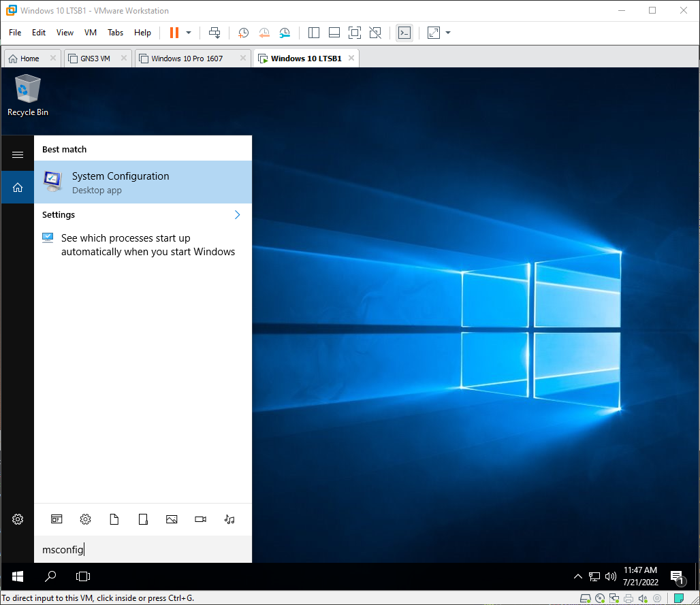
Task: Open the volume tray icon
Action: 610,576
